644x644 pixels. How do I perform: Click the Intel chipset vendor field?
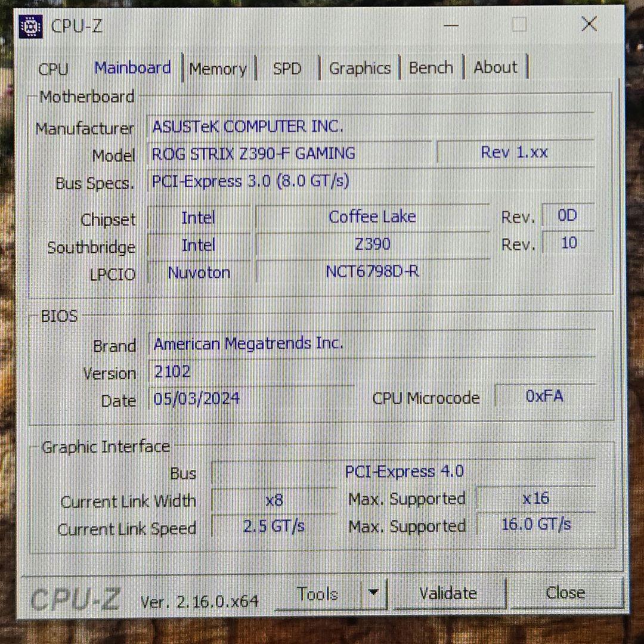pyautogui.click(x=199, y=217)
